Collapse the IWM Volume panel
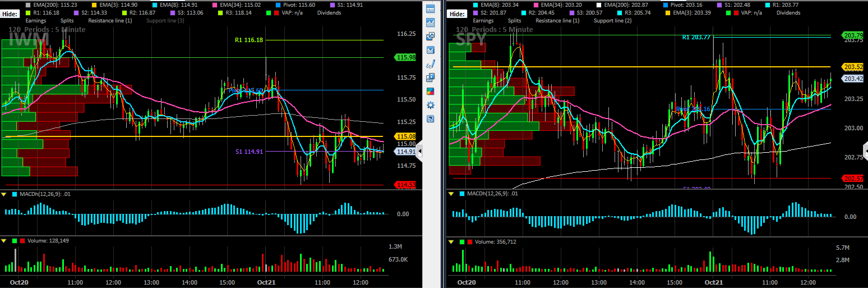 click(4, 241)
